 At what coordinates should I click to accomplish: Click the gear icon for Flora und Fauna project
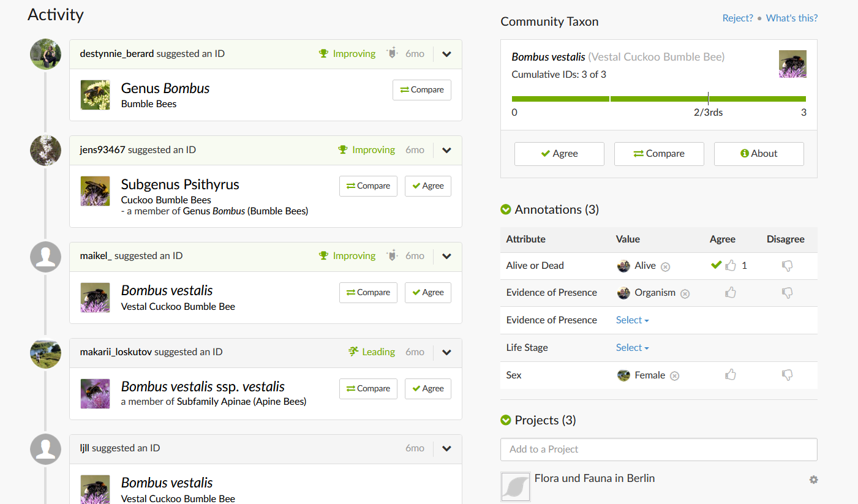pyautogui.click(x=813, y=480)
